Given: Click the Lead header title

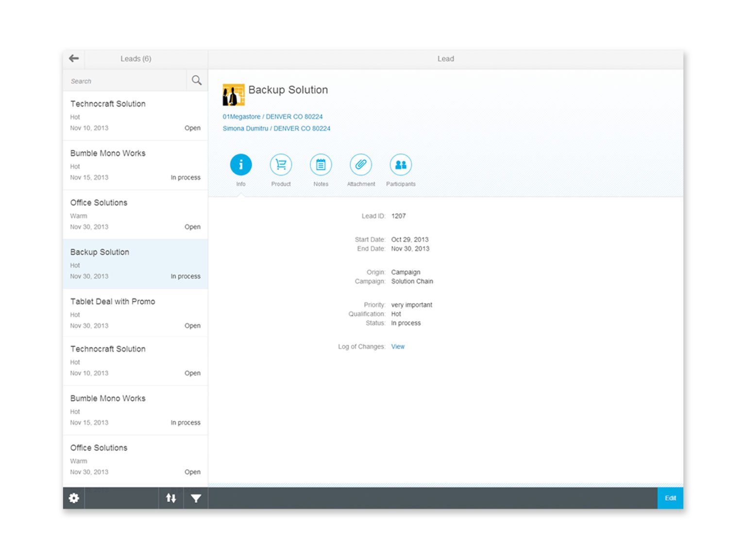Looking at the screenshot, I should click(445, 59).
